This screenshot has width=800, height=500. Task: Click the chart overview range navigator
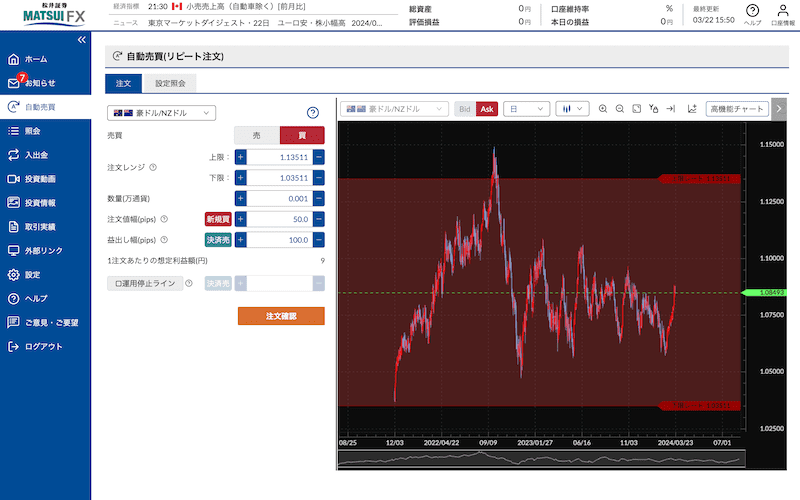541,459
